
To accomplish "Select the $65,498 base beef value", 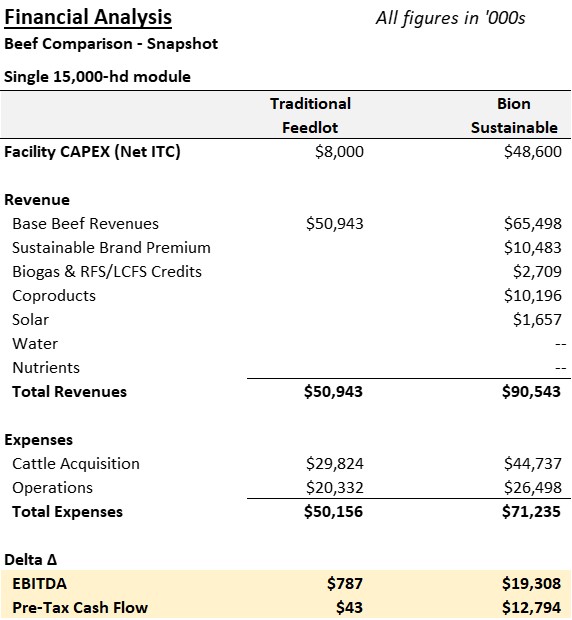I will pos(532,224).
